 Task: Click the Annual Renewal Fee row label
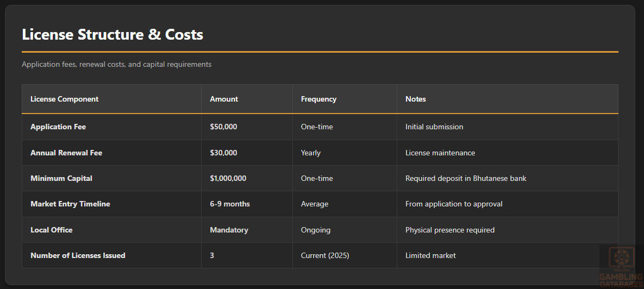click(x=66, y=153)
